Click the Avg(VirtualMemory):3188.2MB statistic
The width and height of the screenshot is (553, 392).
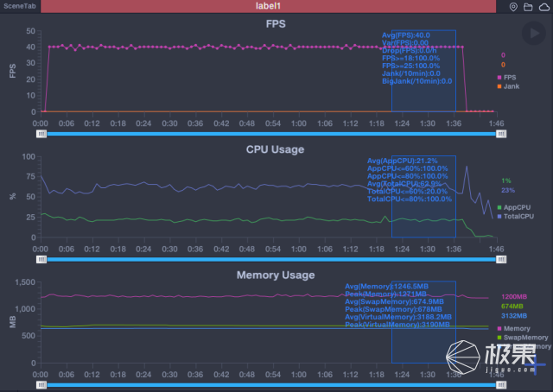398,317
